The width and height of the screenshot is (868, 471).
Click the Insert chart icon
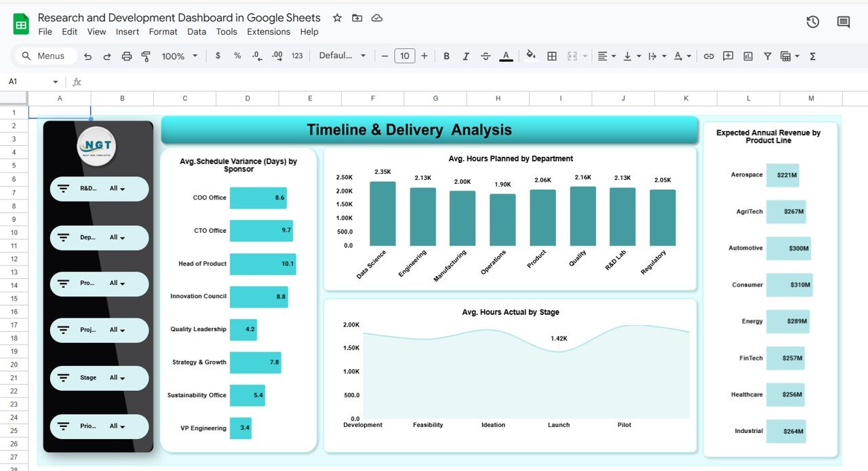point(747,56)
